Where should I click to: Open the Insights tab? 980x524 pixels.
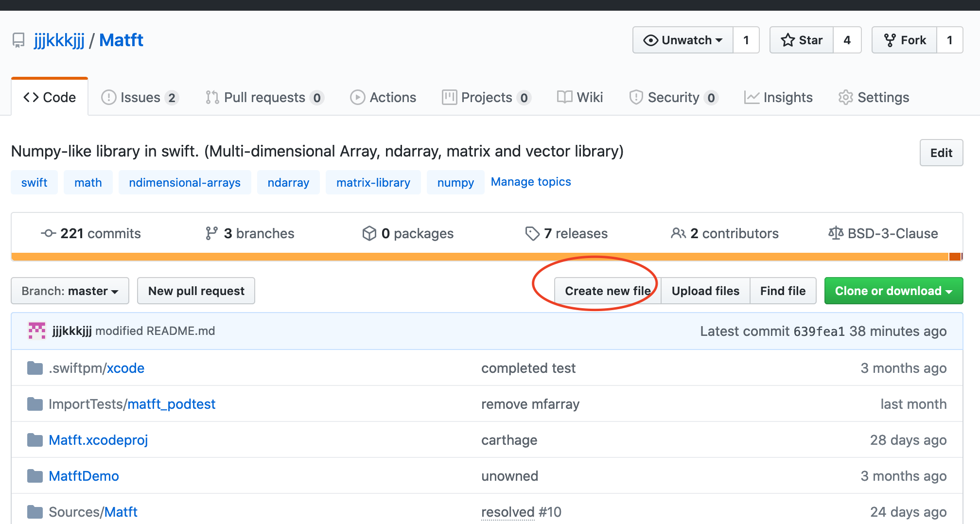(x=778, y=97)
